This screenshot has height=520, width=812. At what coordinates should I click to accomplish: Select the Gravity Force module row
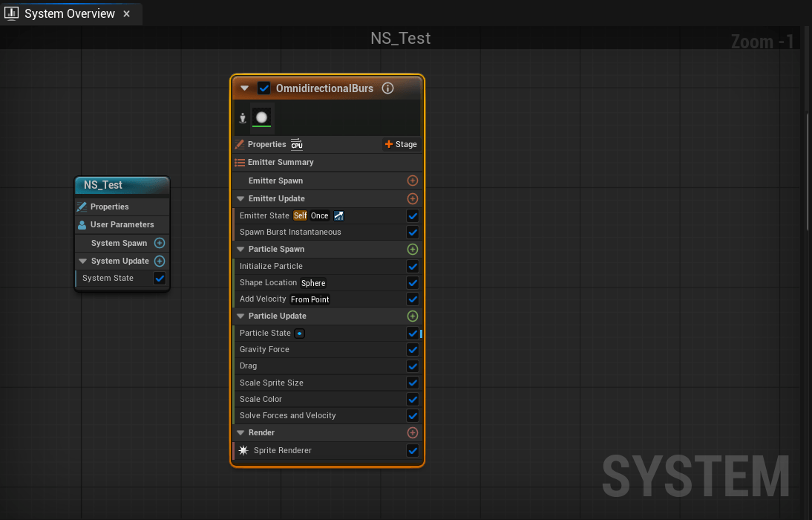327,349
